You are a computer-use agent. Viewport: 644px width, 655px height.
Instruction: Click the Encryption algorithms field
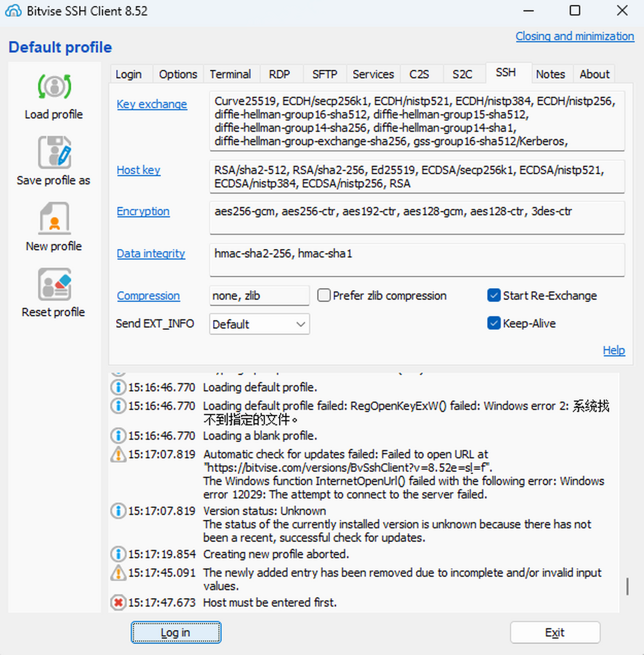pyautogui.click(x=417, y=218)
